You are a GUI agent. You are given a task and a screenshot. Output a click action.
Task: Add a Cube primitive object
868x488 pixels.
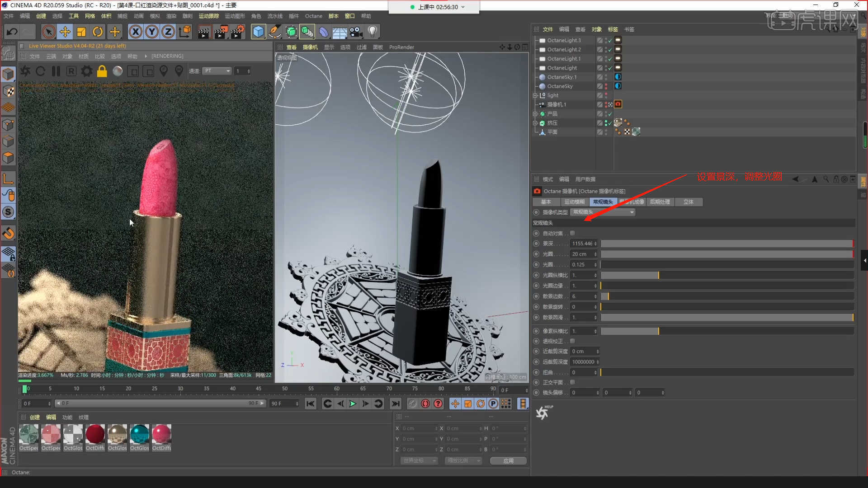coord(258,32)
